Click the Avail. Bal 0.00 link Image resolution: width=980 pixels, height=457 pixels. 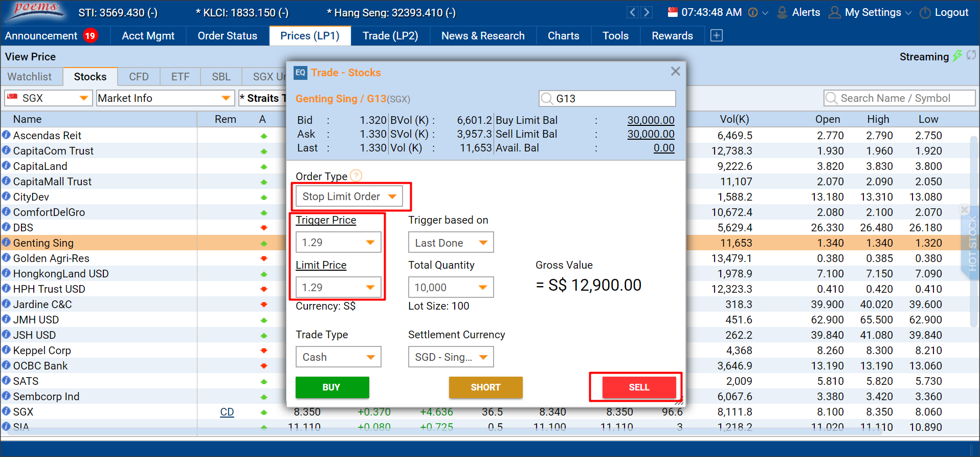coord(664,148)
